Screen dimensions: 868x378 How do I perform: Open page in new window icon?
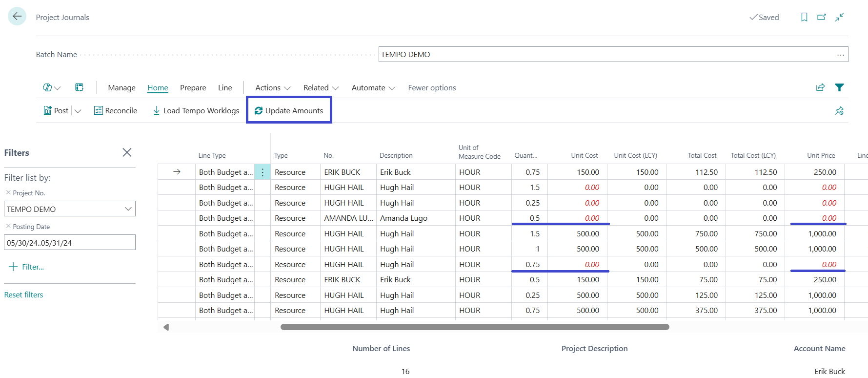point(822,17)
